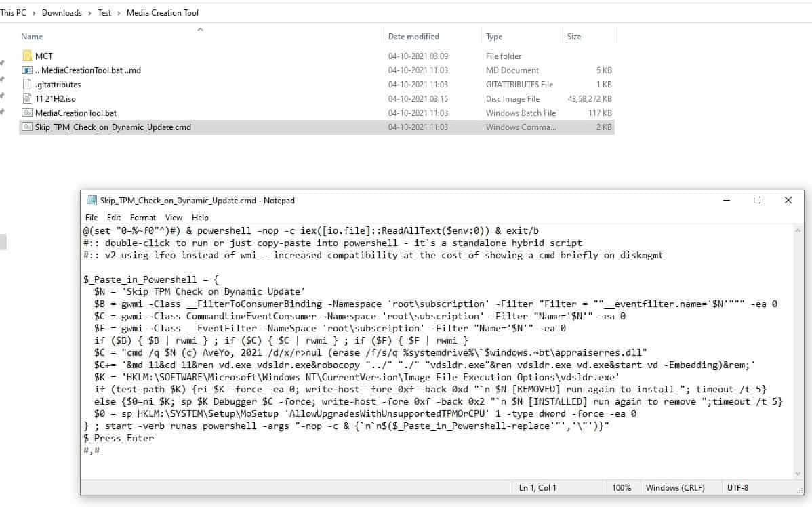Image resolution: width=812 pixels, height=507 pixels.
Task: Expand the chevron after This PC breadcrumb
Action: (34, 12)
